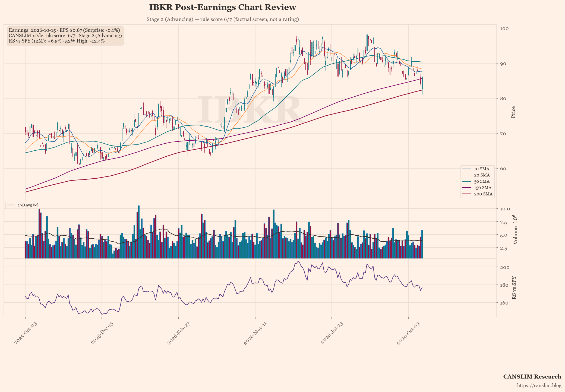Click the 'Price' axis label
565x392 pixels.
point(513,112)
